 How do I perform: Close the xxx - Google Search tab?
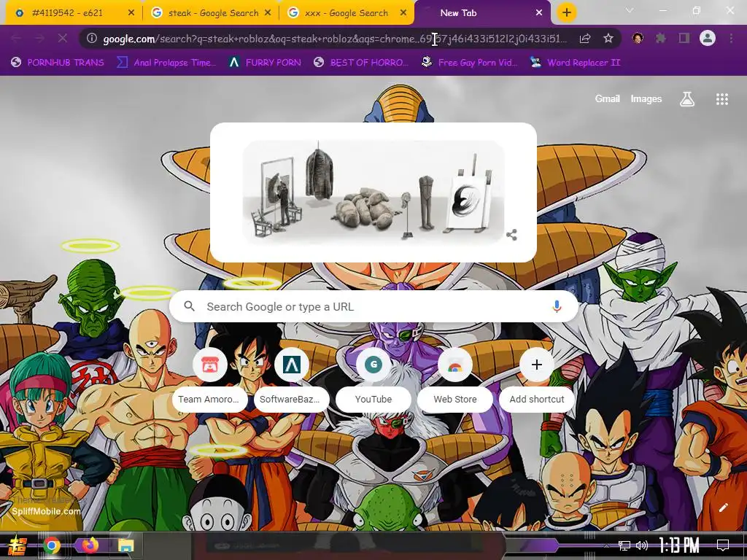click(403, 13)
